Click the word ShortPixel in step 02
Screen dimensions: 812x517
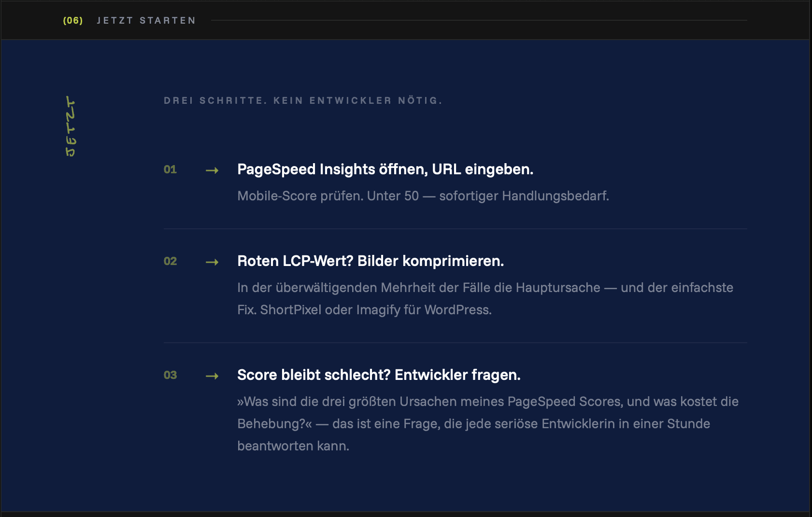290,310
